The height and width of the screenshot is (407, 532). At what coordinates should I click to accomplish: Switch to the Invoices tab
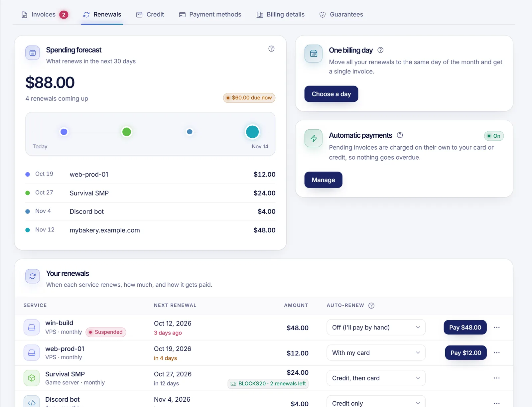pos(45,15)
